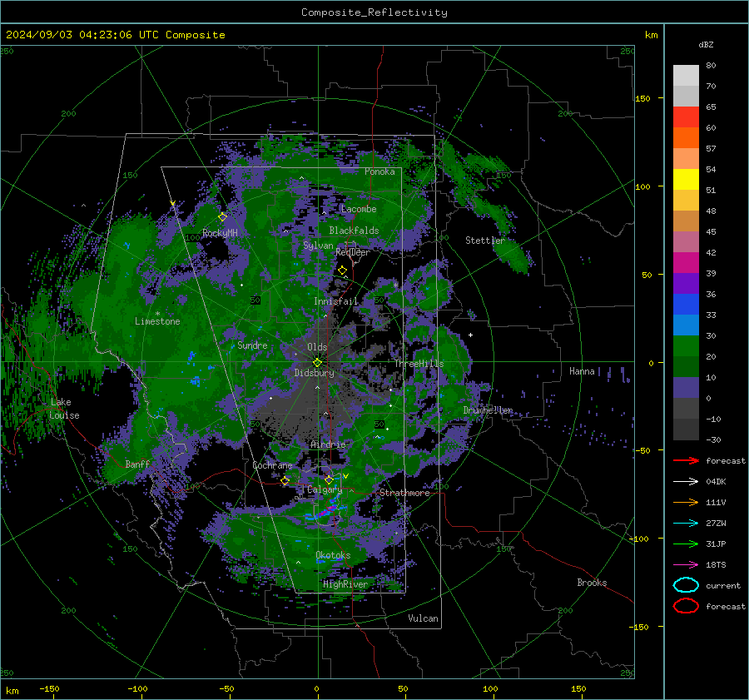Select the Brooks map label

pyautogui.click(x=592, y=583)
